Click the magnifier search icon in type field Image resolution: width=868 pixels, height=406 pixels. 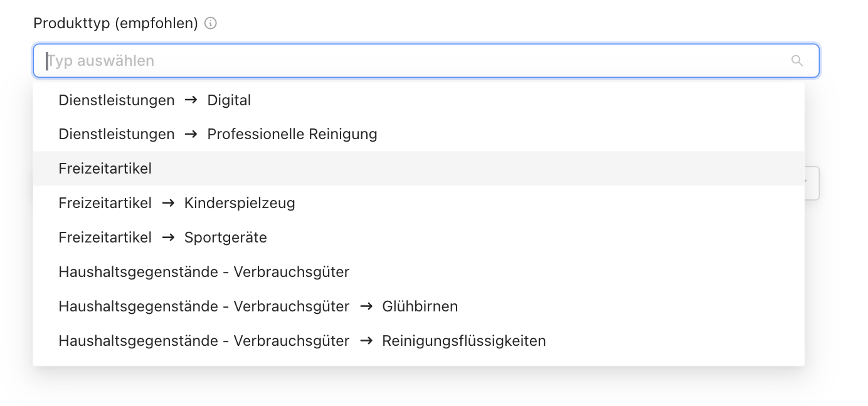click(797, 61)
